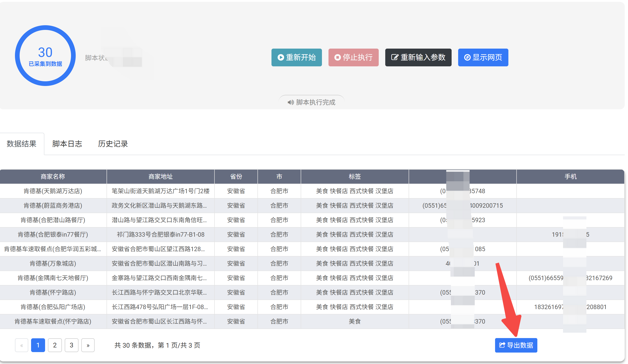Click the 30 已采集到数据 progress circle
Screen dimensions: 628x364
coord(45,56)
